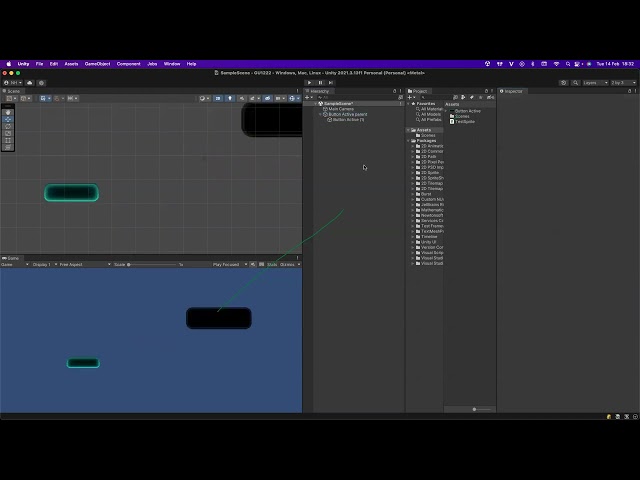Switch to the Project tab
640x480 pixels.
point(418,91)
